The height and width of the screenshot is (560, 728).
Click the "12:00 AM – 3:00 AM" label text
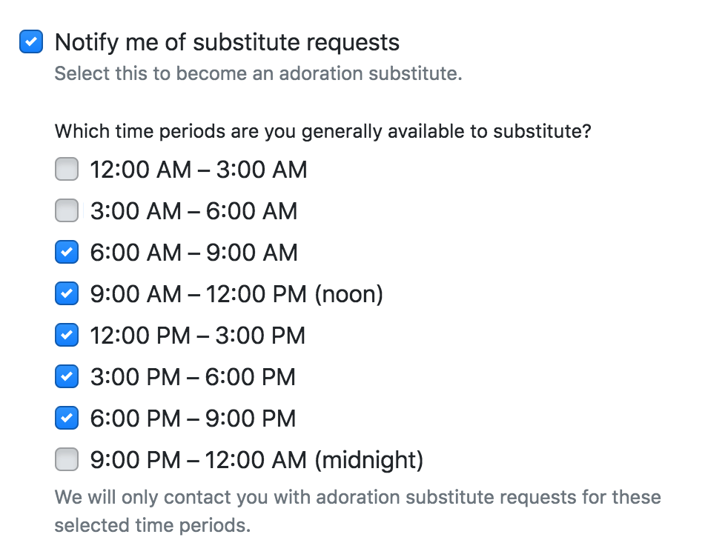click(x=198, y=170)
